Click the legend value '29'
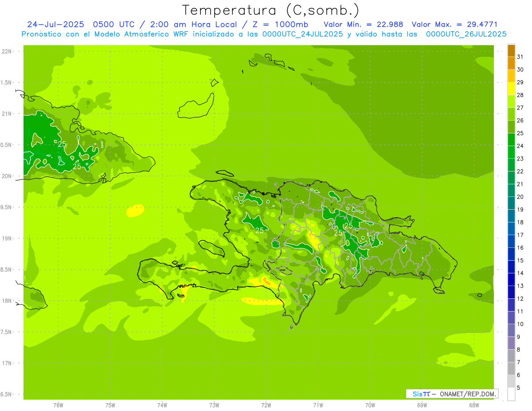The image size is (532, 411). tap(520, 82)
